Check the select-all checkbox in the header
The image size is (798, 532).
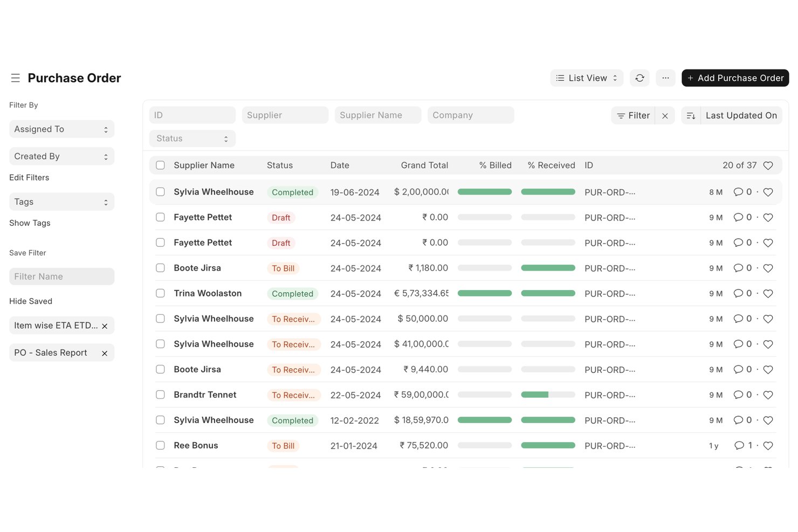(x=160, y=165)
